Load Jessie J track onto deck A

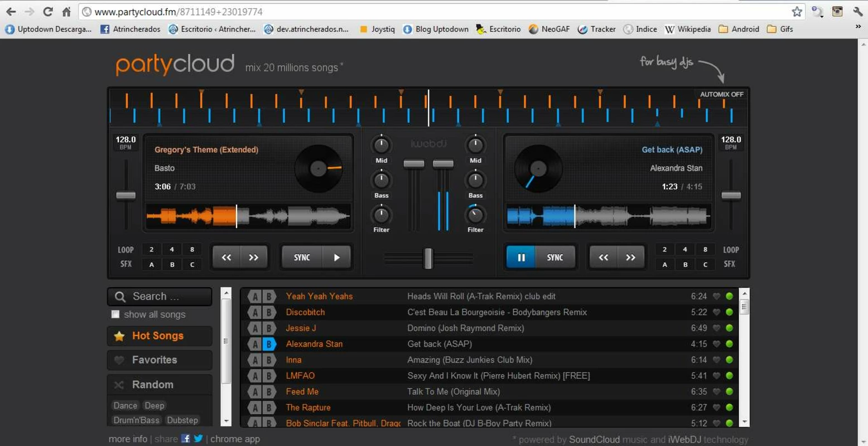[x=255, y=328]
